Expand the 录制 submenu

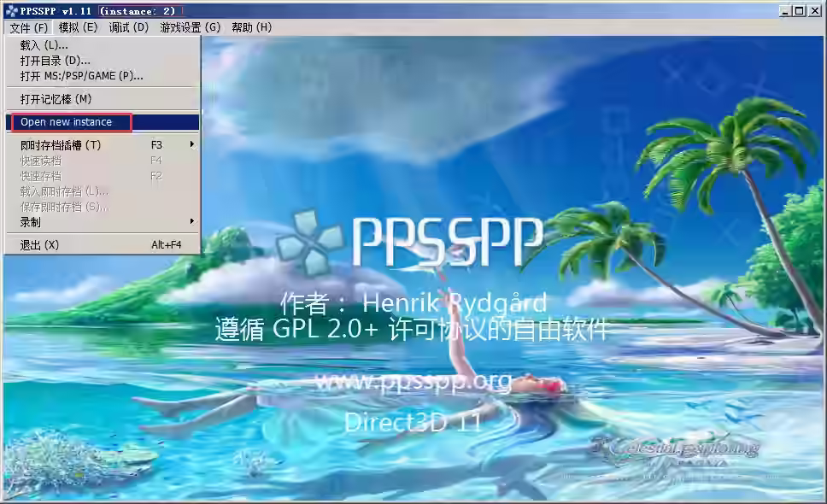coord(103,222)
